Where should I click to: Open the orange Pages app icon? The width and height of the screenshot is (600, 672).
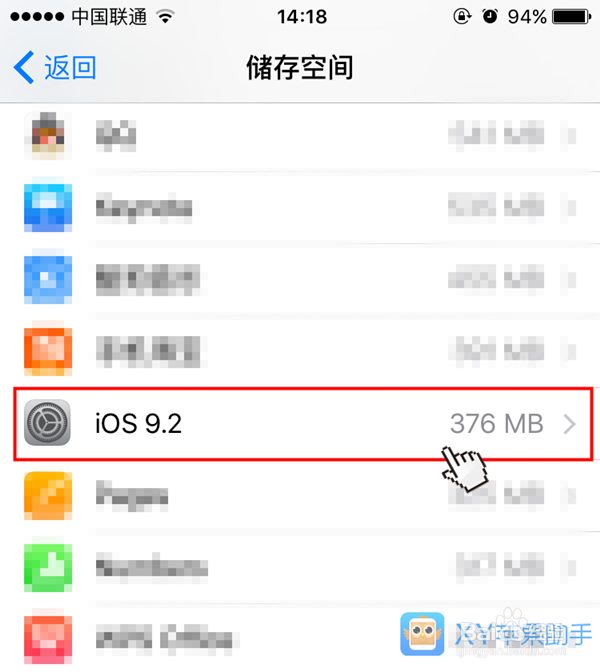48,496
